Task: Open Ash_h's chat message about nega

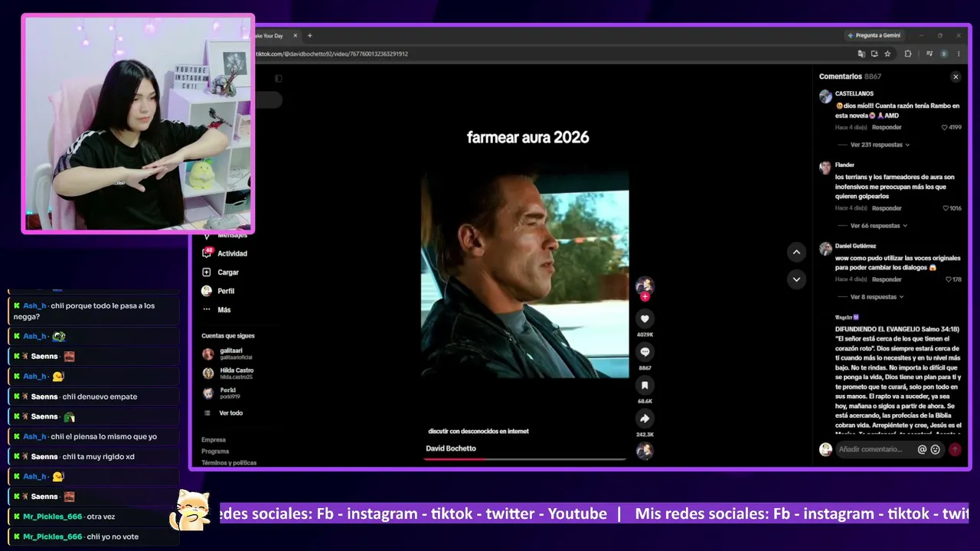Action: click(x=93, y=311)
